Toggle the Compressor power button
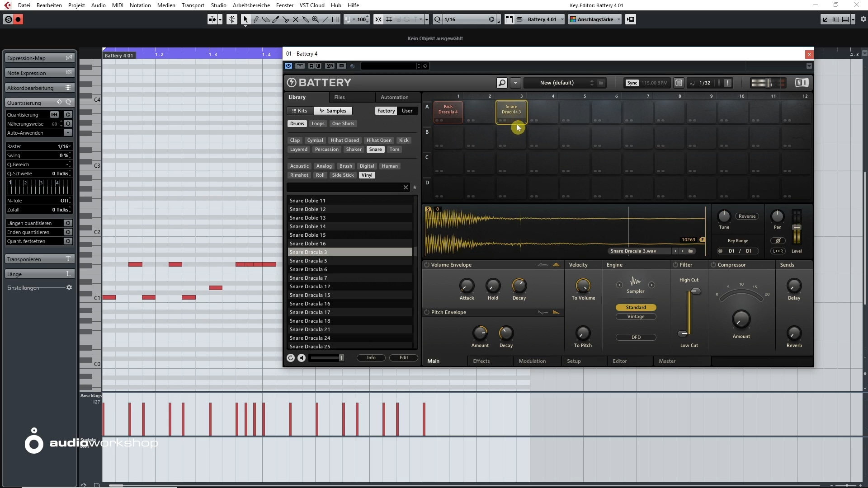 [x=713, y=265]
